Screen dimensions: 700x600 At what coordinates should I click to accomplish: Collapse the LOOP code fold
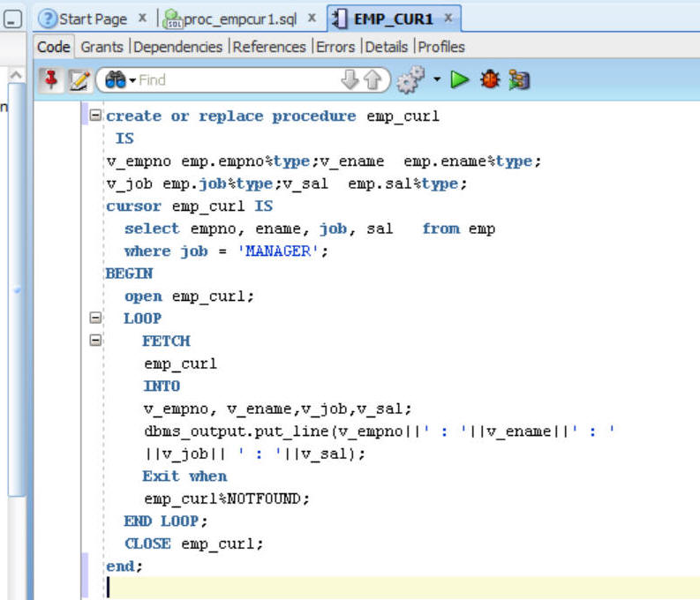95,318
